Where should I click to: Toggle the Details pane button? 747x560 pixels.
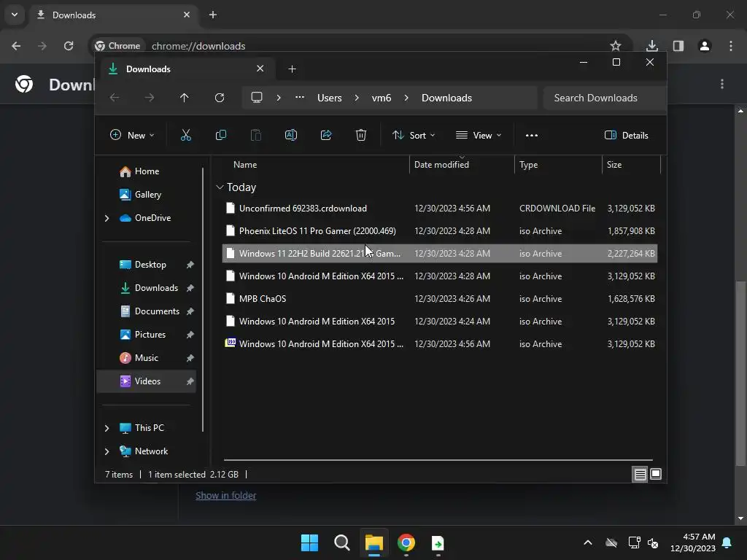pyautogui.click(x=626, y=135)
